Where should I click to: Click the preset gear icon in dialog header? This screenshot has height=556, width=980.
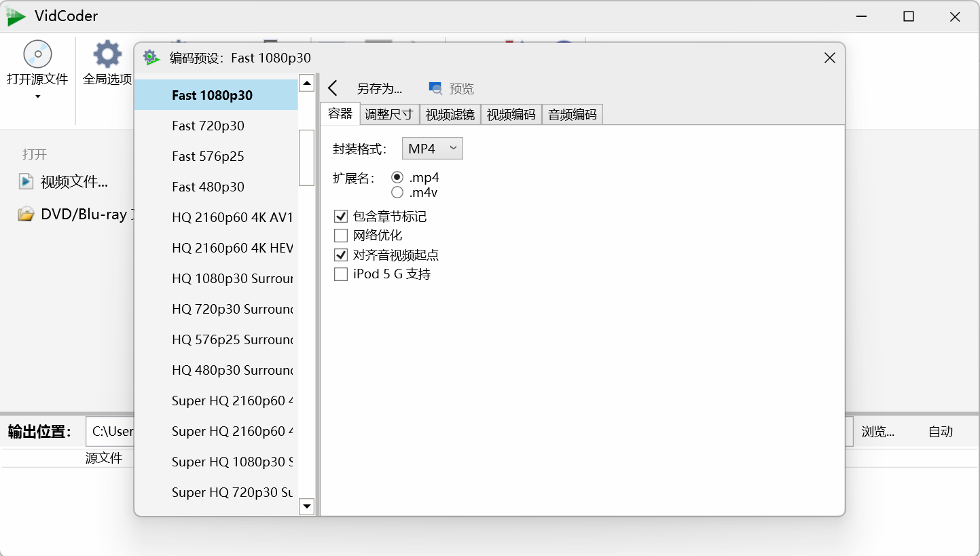point(151,58)
